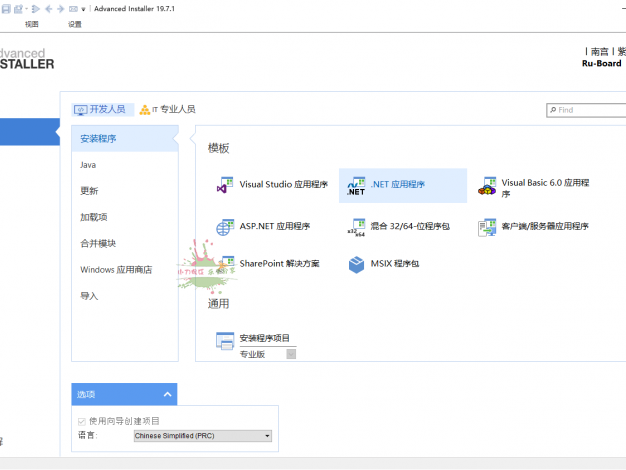Click the developer monitor icon

point(81,110)
